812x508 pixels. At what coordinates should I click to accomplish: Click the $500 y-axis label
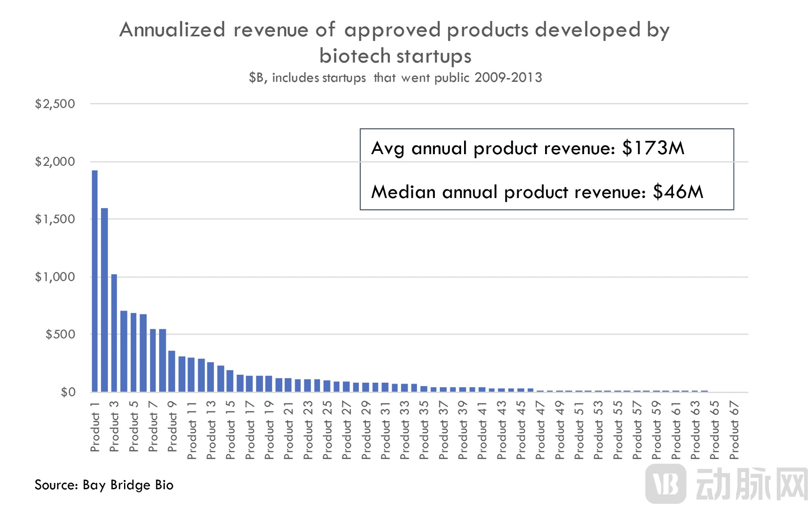point(60,334)
